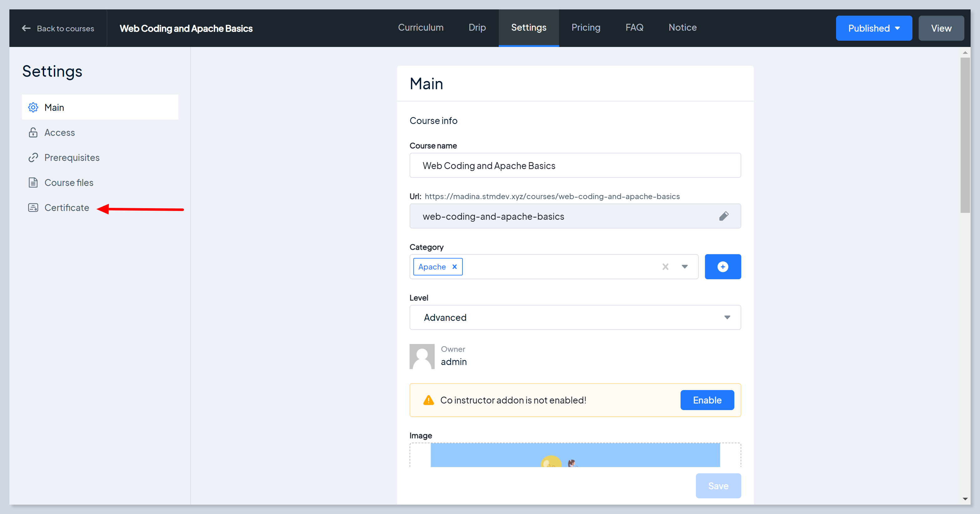Click the Certificate sidebar icon
Image resolution: width=980 pixels, height=514 pixels.
(x=33, y=208)
